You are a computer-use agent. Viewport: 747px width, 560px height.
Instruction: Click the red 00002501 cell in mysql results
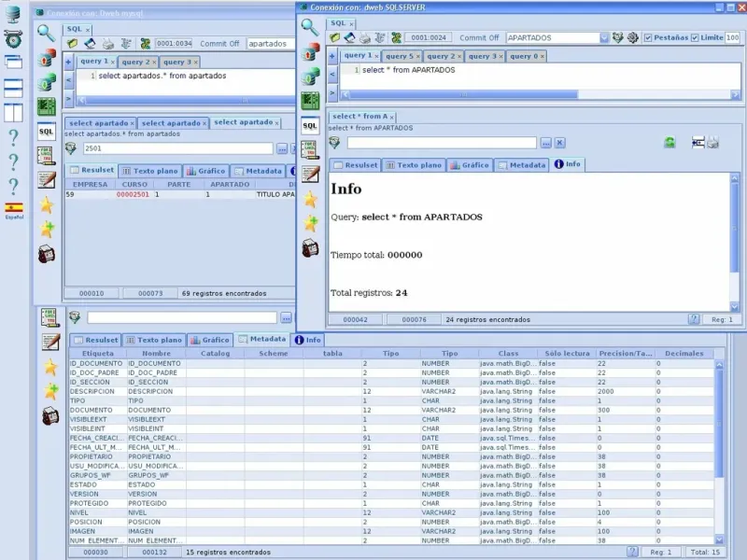click(x=133, y=195)
